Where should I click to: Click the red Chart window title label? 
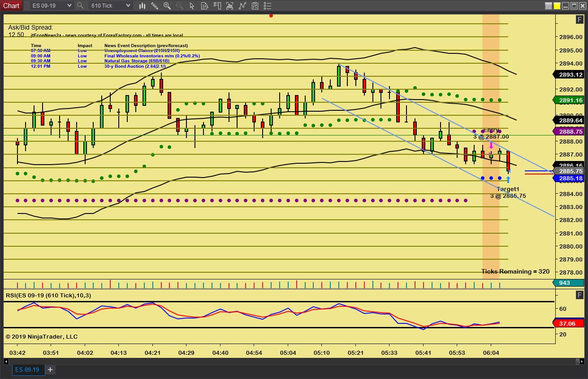coord(11,6)
